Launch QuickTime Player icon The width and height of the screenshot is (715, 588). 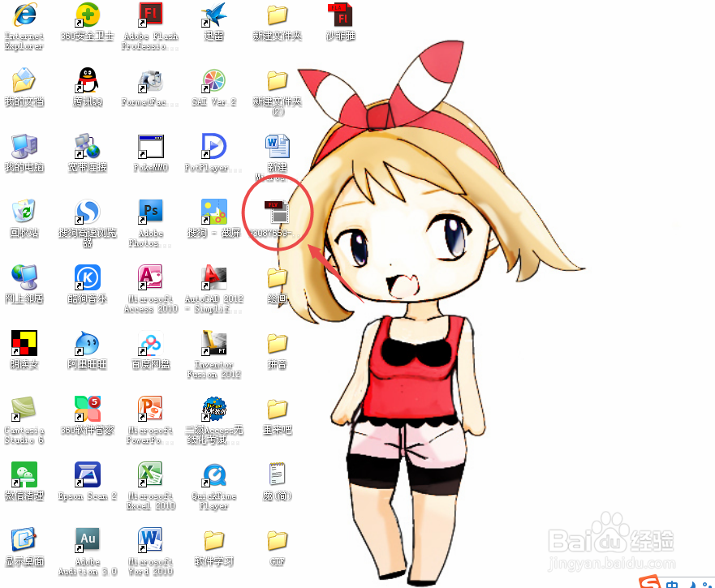point(214,474)
